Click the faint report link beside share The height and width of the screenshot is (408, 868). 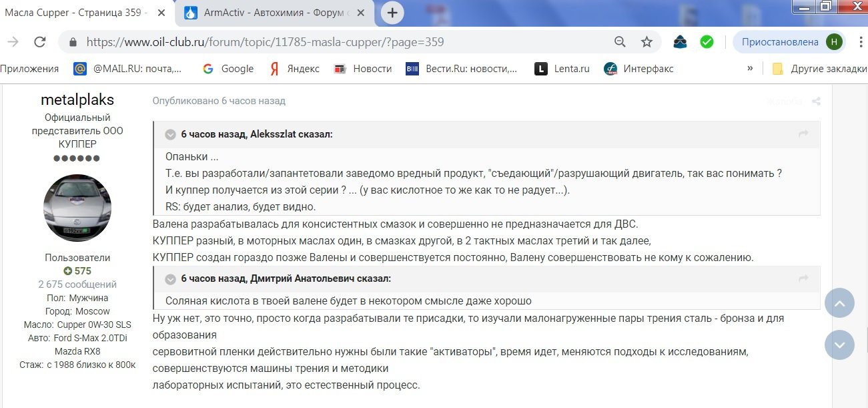(x=784, y=101)
